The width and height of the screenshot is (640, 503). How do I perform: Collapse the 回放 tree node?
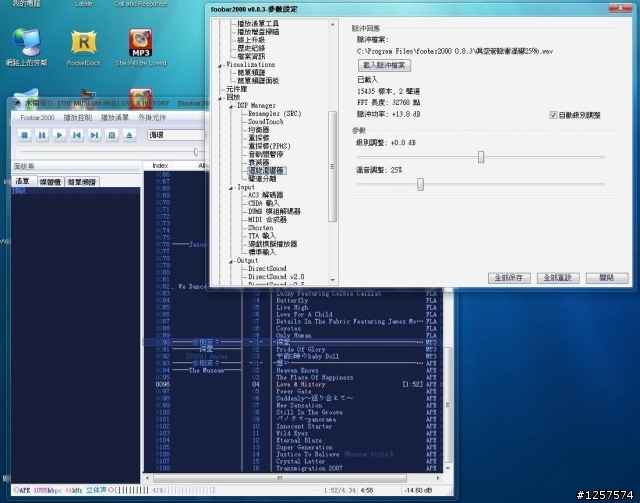pos(220,98)
